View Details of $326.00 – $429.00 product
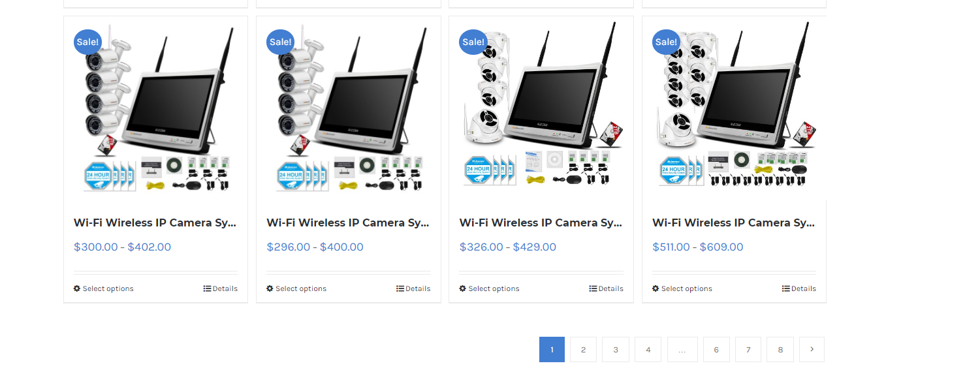 pyautogui.click(x=607, y=288)
